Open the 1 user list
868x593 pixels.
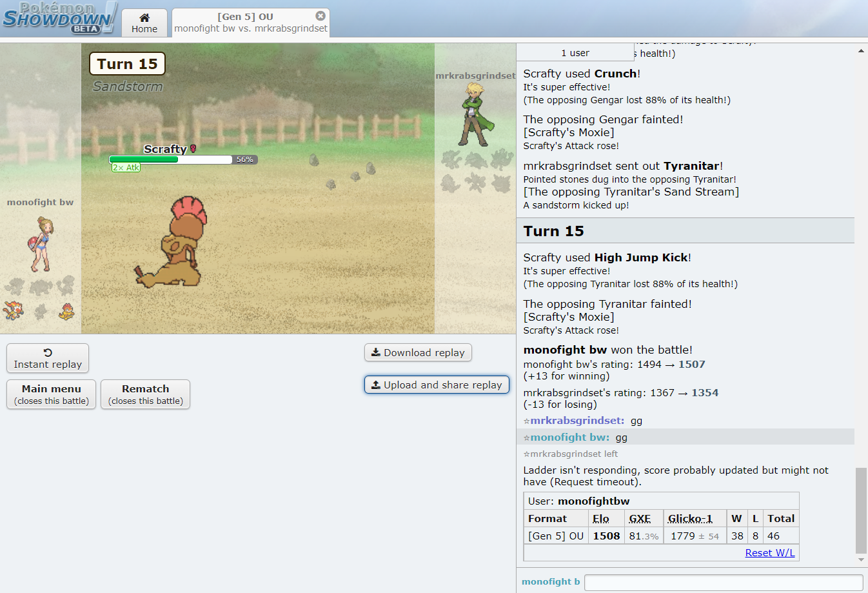tap(575, 52)
